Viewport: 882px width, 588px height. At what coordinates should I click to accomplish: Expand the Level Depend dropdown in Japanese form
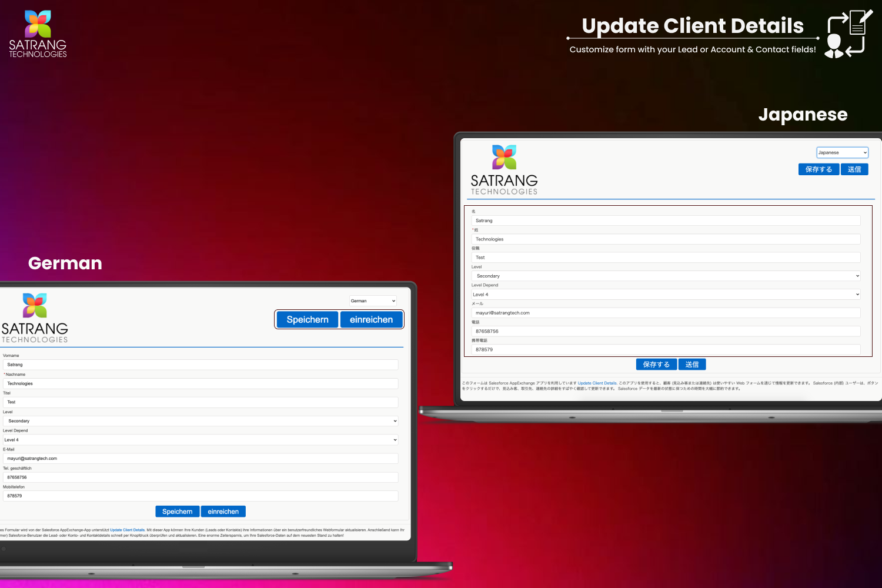coord(666,295)
